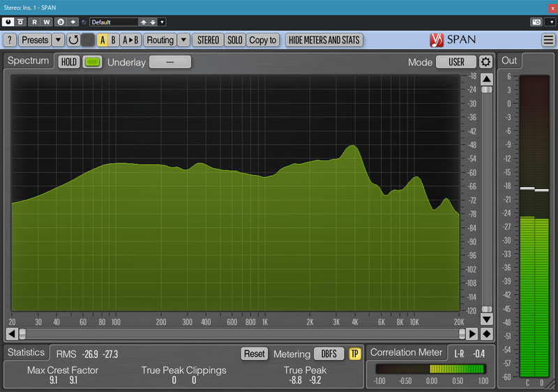Click the frequency range left arrow
Image resolution: width=558 pixels, height=392 pixels.
coord(11,333)
